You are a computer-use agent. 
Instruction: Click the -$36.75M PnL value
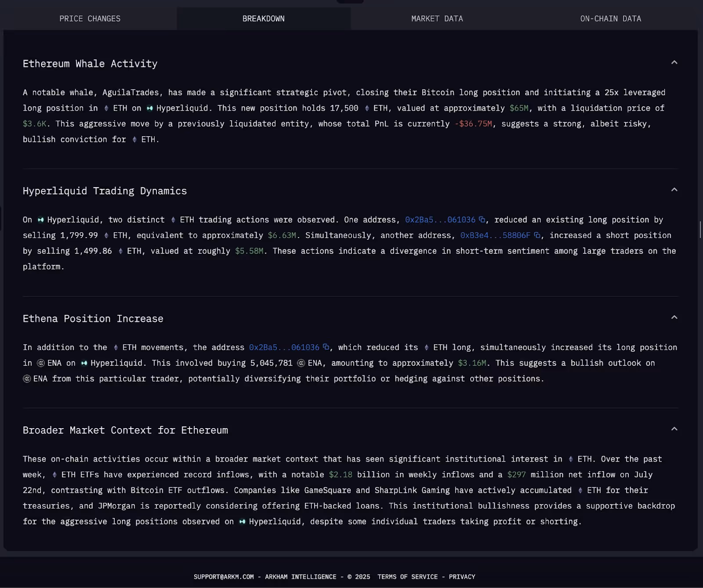tap(473, 124)
